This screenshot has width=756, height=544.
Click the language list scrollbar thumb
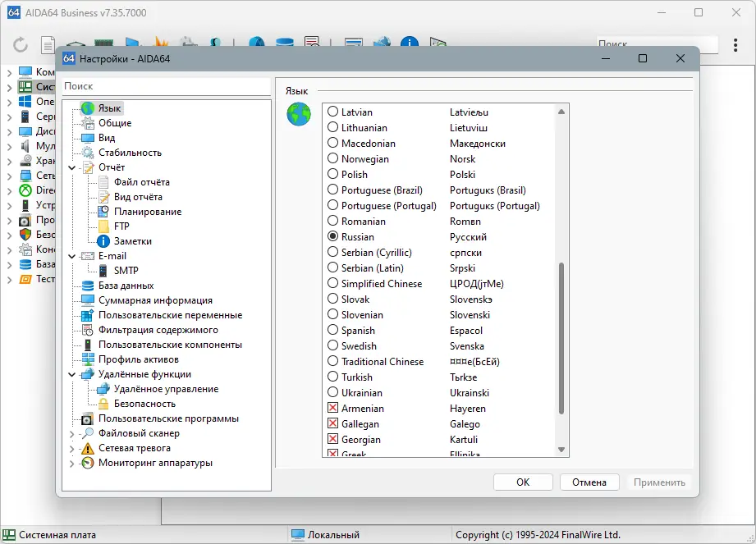click(x=561, y=338)
